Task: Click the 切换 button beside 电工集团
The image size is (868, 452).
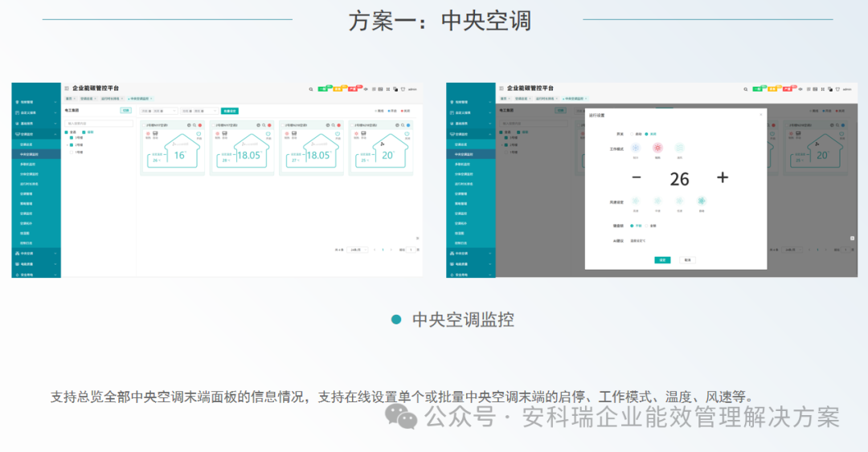Action: [125, 110]
